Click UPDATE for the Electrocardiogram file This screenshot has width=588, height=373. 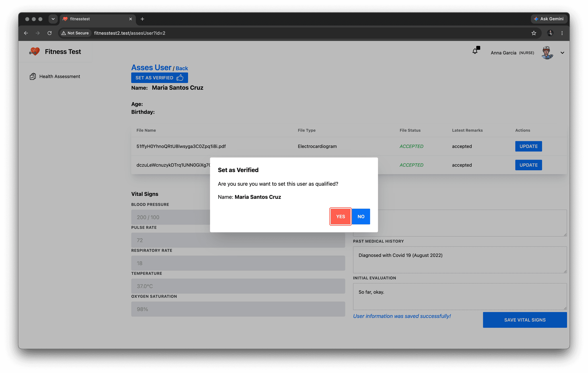[x=528, y=146]
